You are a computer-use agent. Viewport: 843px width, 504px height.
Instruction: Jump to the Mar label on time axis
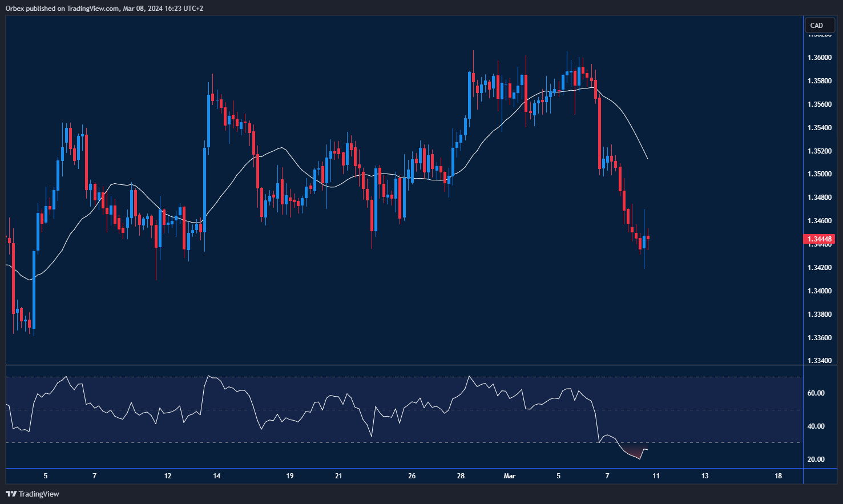tap(510, 476)
